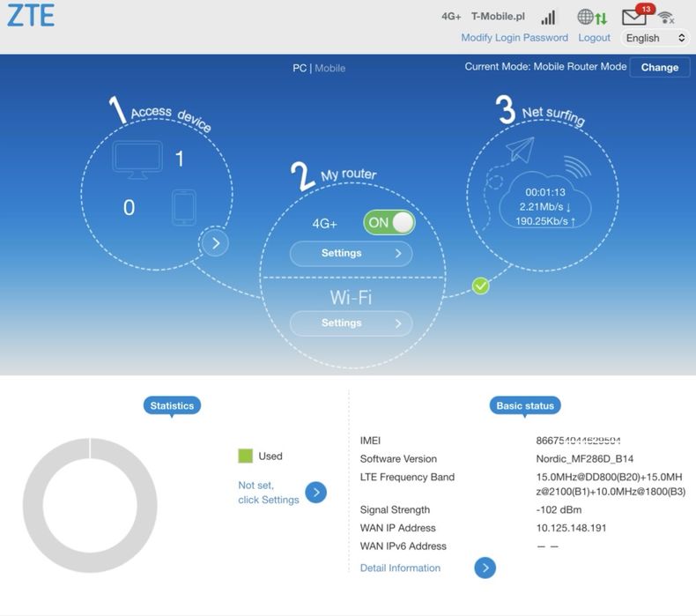Click the green checkmark connection indicator
This screenshot has height=616, width=696.
[480, 286]
